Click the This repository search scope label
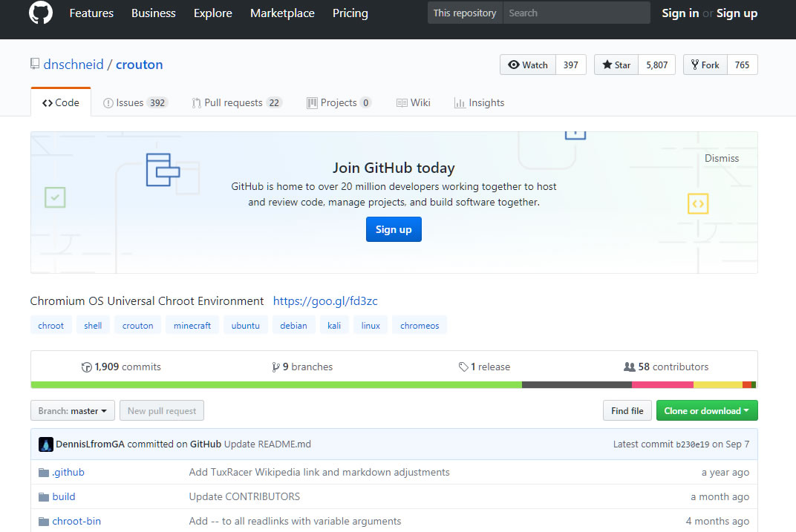 point(465,13)
